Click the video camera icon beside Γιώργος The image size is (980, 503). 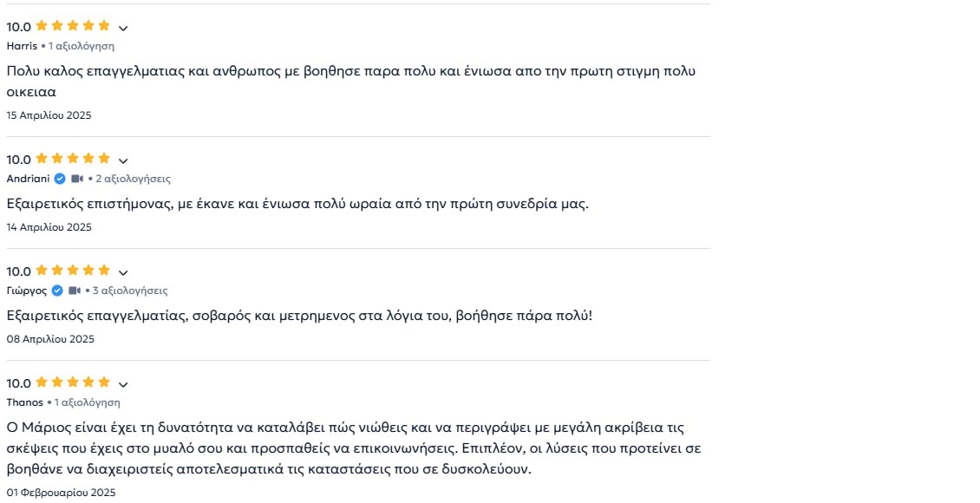[x=75, y=291]
